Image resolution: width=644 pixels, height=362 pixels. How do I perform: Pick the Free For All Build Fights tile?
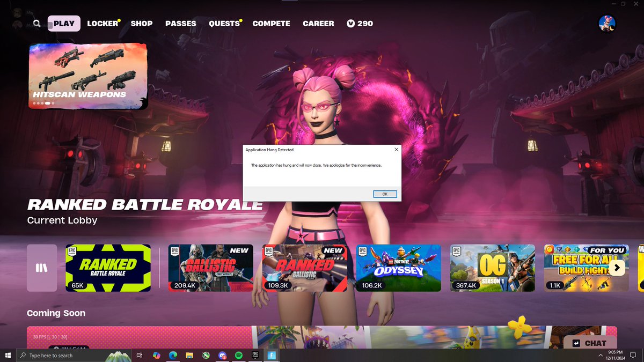click(x=586, y=268)
